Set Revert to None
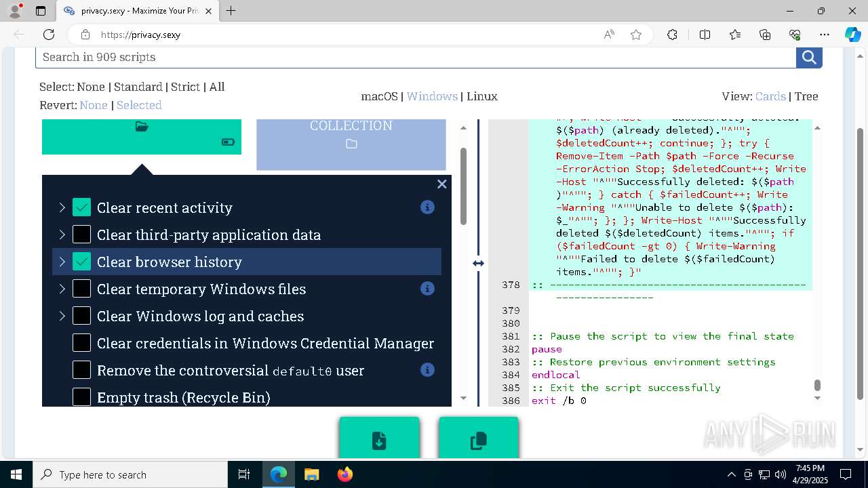Image resolution: width=868 pixels, height=488 pixels. pos(94,105)
